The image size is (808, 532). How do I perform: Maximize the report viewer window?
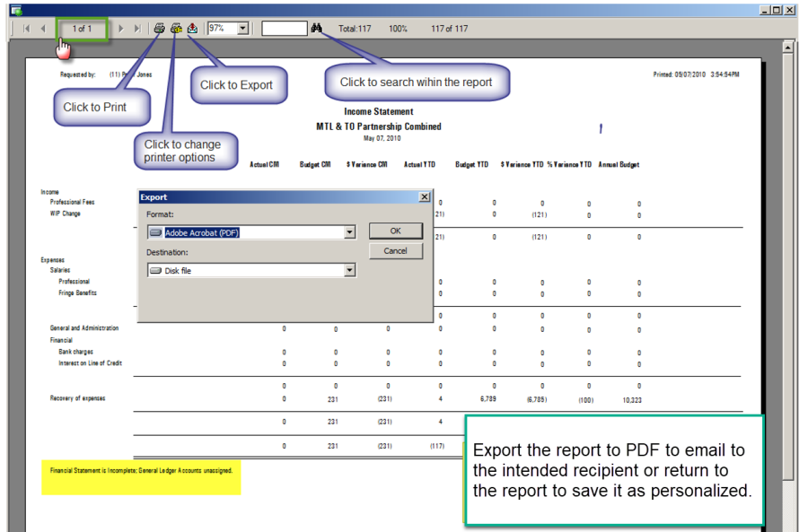[x=777, y=10]
